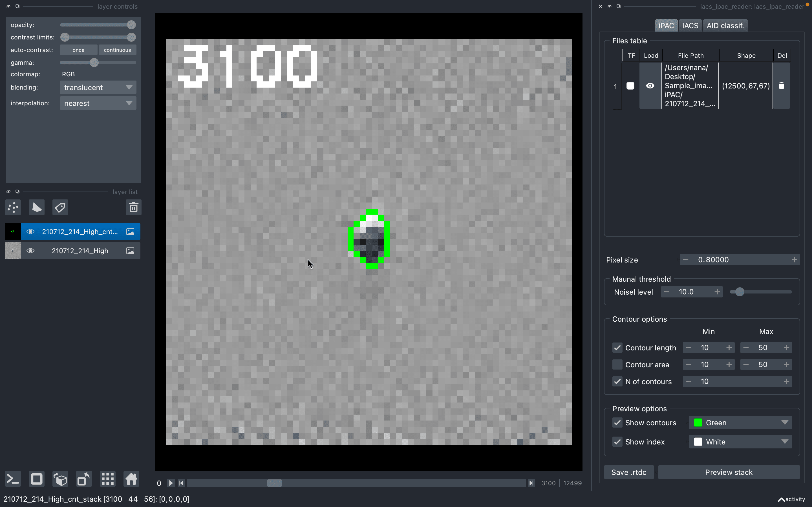Tick the TF checkbox in row 1
The height and width of the screenshot is (507, 812).
coord(630,86)
